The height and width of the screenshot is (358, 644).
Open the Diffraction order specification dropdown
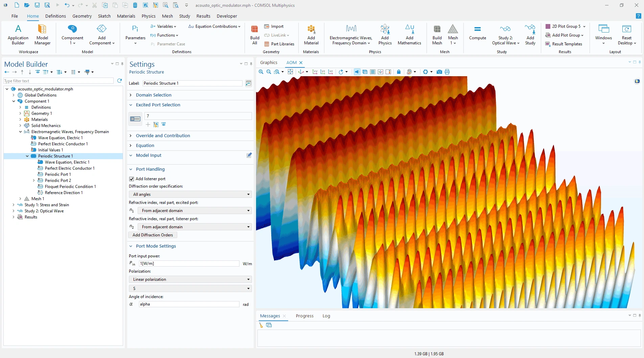[x=190, y=194]
